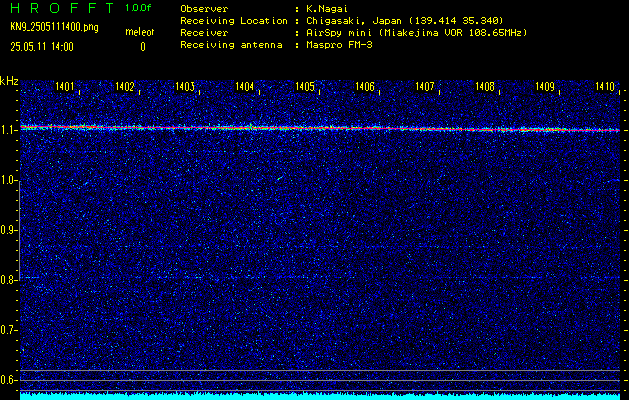The height and width of the screenshot is (400, 629).
Task: Click the 0.8 kHz axis label
Action: pyautogui.click(x=8, y=280)
